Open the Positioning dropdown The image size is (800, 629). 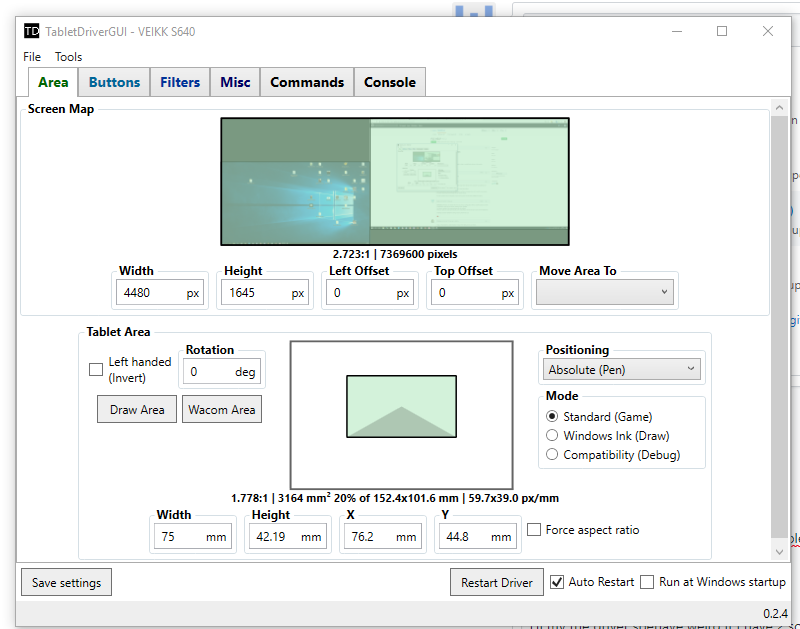pyautogui.click(x=621, y=369)
